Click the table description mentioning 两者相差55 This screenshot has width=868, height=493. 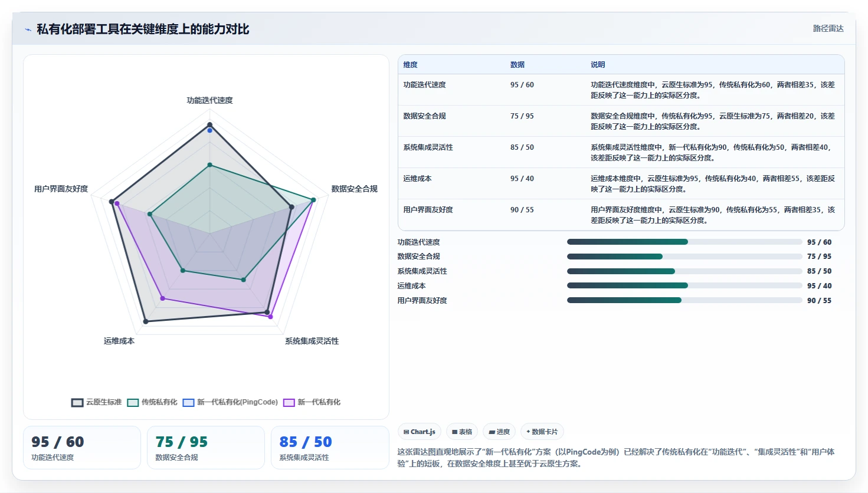713,183
